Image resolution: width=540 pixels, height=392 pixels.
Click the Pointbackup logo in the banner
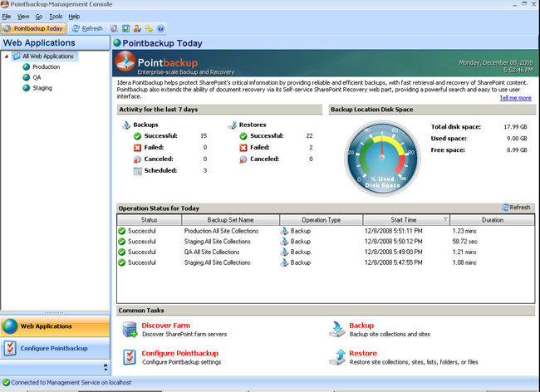point(125,61)
